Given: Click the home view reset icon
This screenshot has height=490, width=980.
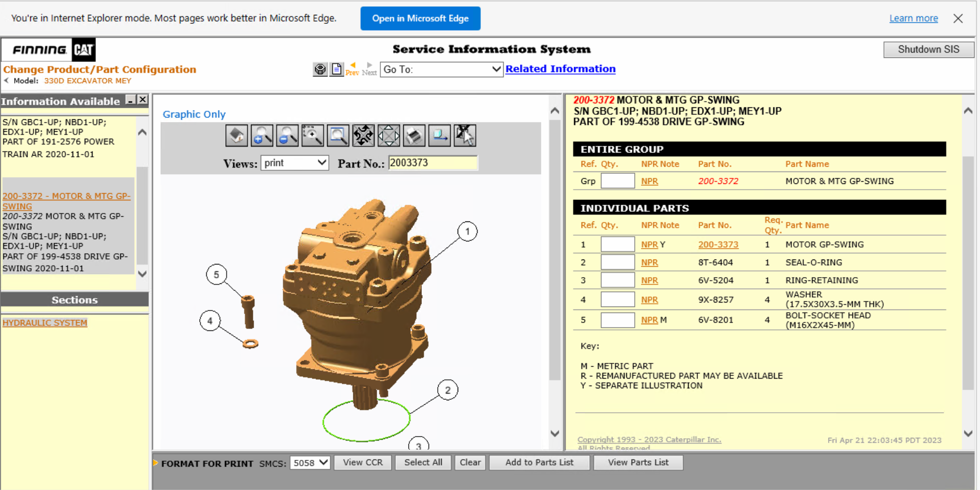Looking at the screenshot, I should (236, 136).
